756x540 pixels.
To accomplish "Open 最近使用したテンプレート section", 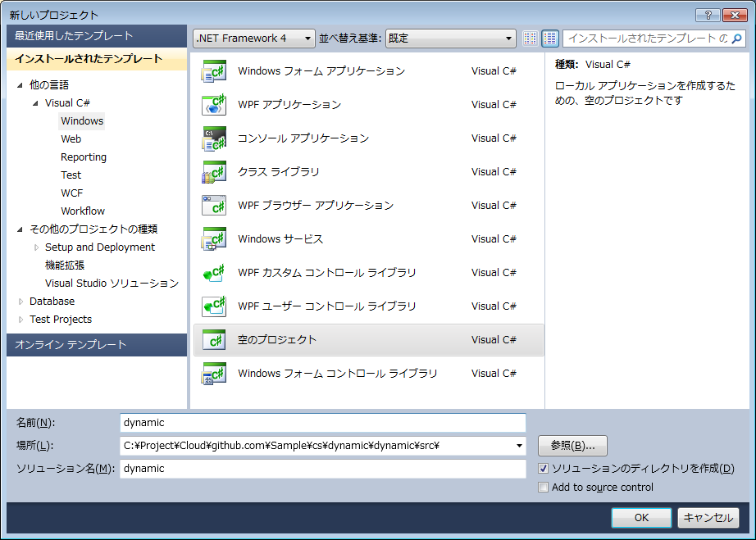I will point(97,36).
